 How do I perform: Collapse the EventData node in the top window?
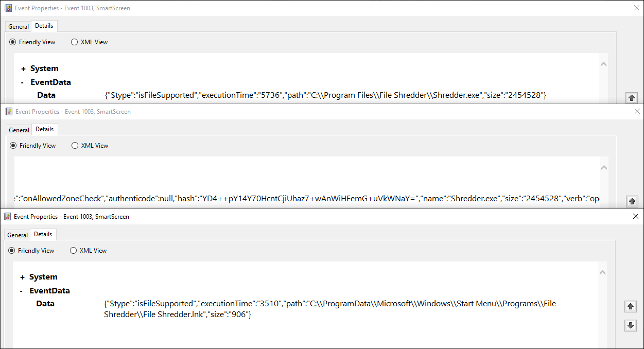[x=23, y=82]
